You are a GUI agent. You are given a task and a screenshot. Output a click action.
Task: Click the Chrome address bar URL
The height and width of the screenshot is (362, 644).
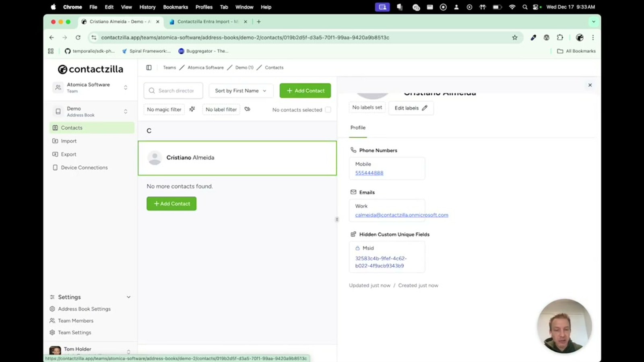[x=245, y=37]
